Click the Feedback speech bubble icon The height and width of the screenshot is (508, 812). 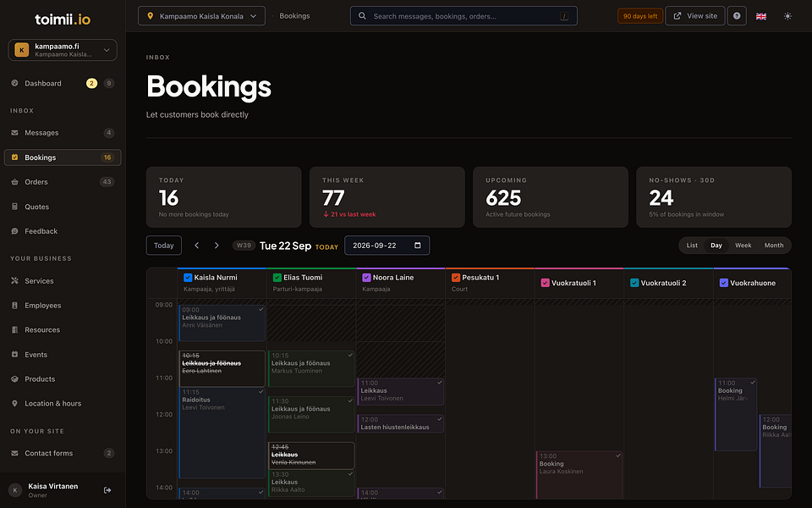coord(14,231)
